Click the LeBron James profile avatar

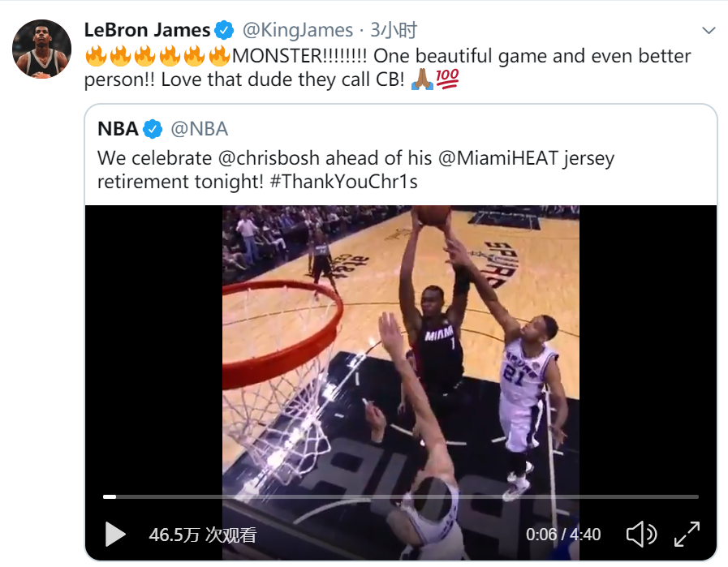(41, 49)
